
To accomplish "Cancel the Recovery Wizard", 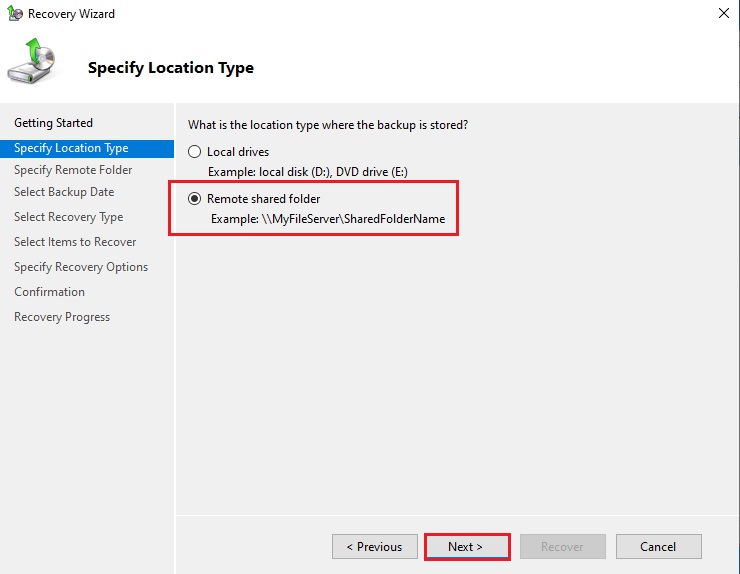I will coord(658,547).
